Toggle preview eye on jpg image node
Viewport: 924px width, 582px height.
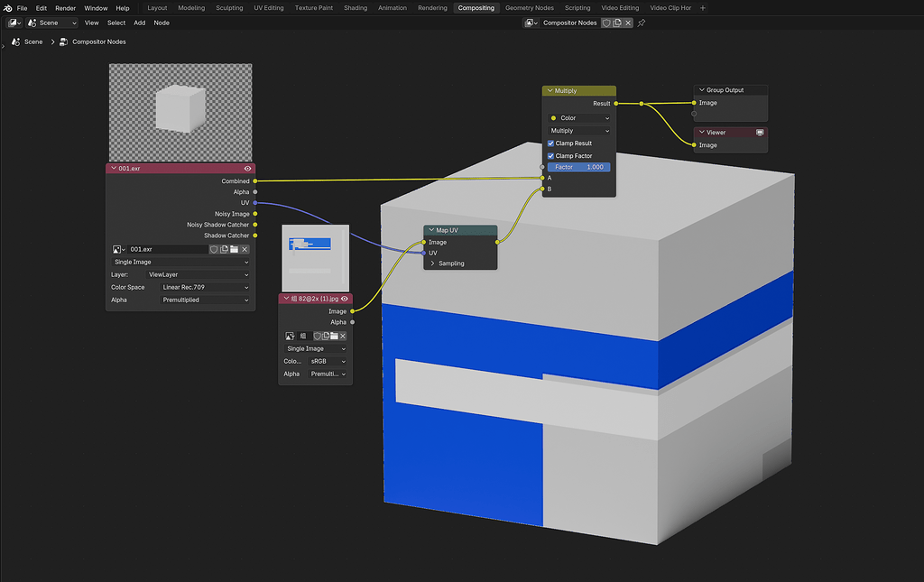coord(345,299)
